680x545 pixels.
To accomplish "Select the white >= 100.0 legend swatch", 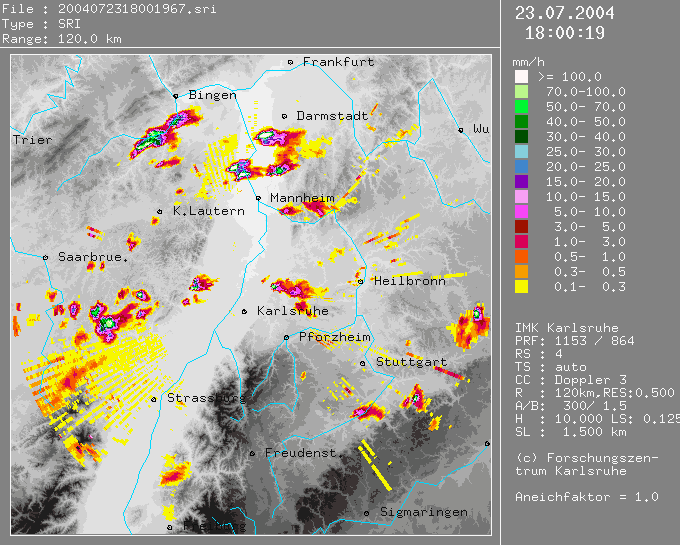I will tap(521, 77).
